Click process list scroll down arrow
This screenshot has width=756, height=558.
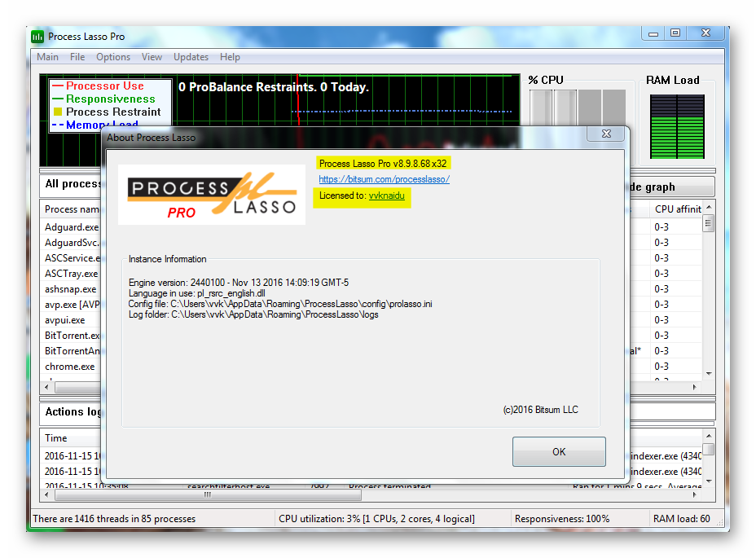click(x=709, y=374)
